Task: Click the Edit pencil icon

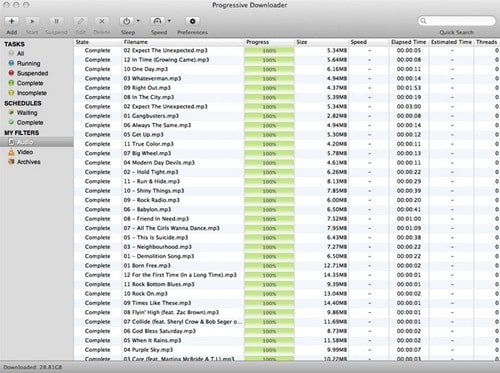Action: point(80,21)
